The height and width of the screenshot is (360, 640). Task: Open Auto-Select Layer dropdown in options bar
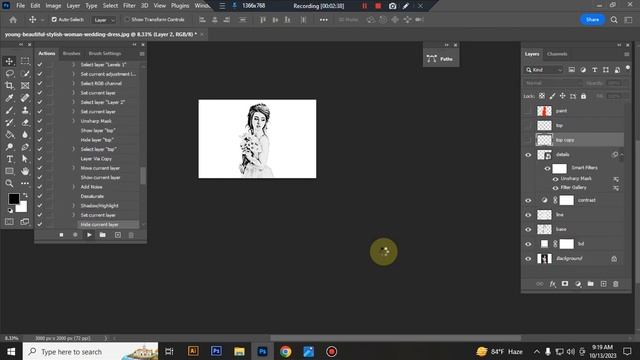[104, 20]
